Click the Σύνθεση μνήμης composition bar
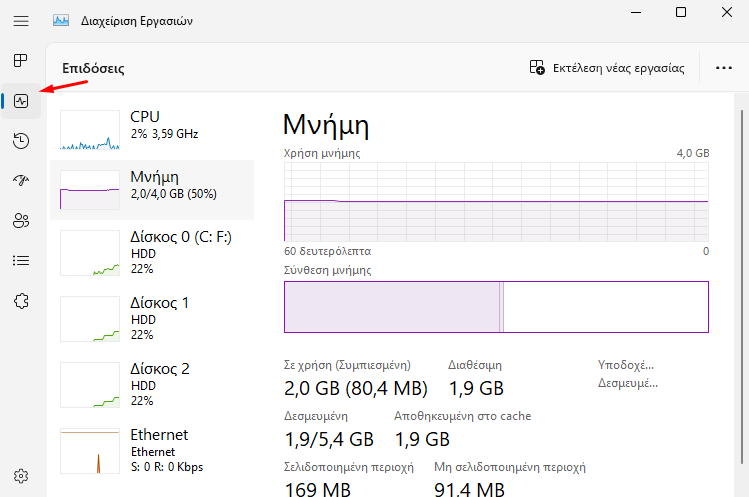The height and width of the screenshot is (497, 749). pos(496,307)
